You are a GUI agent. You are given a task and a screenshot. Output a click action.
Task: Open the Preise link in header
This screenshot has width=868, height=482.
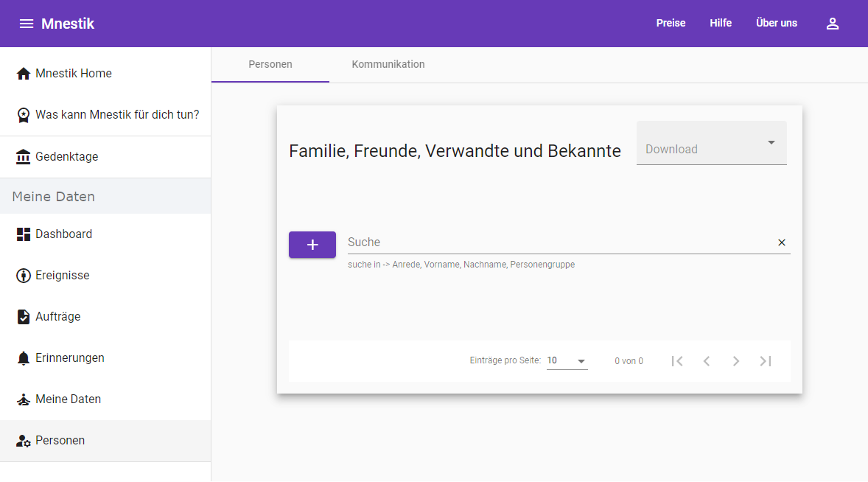(671, 24)
